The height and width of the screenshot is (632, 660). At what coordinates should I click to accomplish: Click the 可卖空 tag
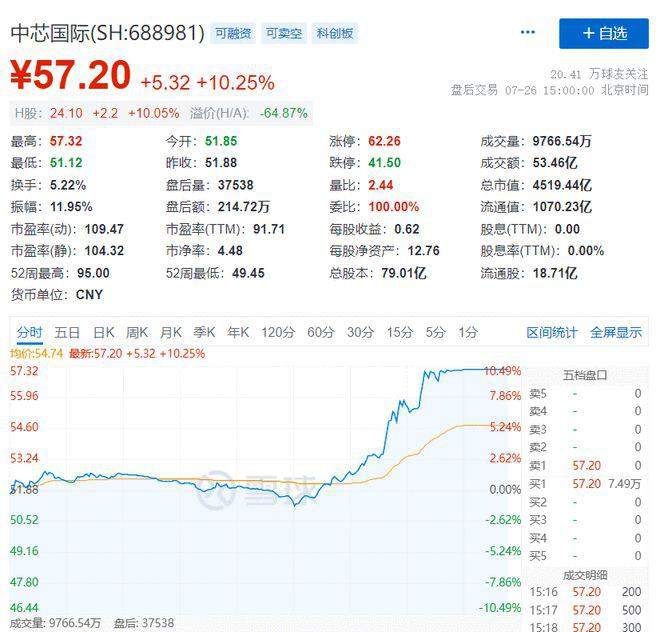pos(284,33)
